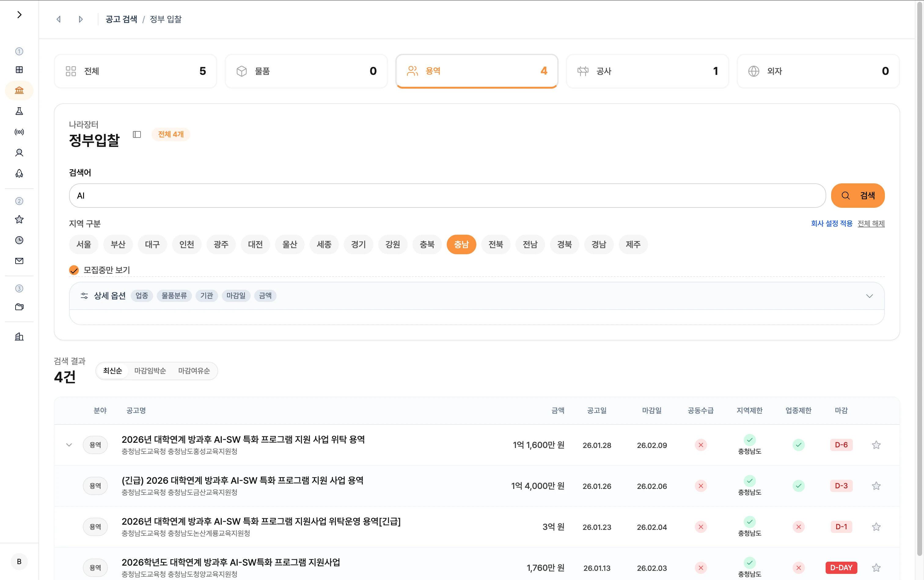Open favorites star icon in sidebar
The height and width of the screenshot is (580, 924).
(19, 219)
